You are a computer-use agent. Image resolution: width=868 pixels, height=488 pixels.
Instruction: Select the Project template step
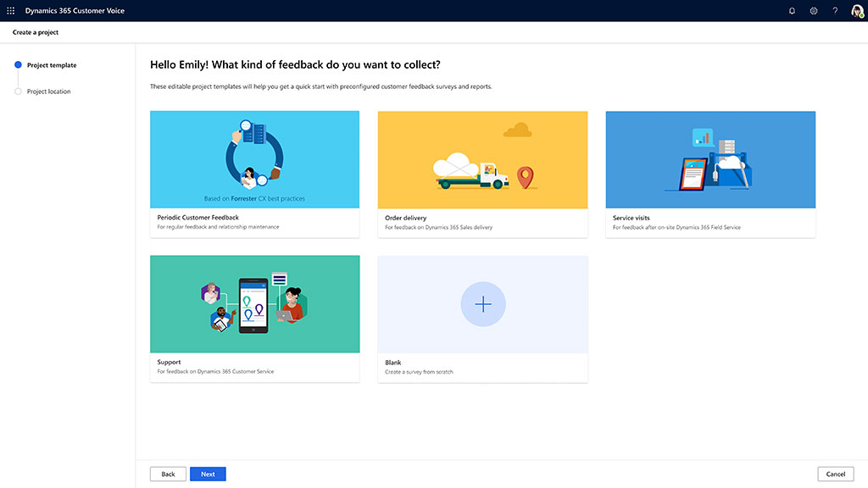(52, 64)
